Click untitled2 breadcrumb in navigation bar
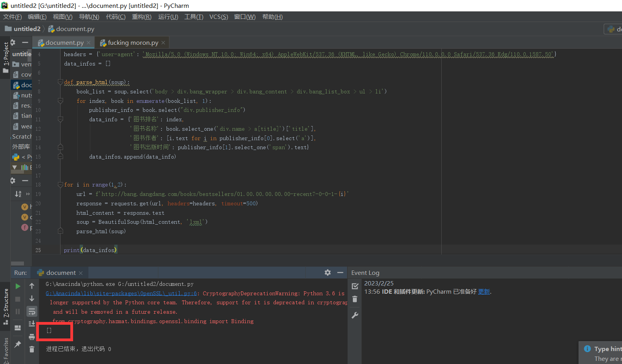Viewport: 622px width, 364px height. (x=23, y=29)
